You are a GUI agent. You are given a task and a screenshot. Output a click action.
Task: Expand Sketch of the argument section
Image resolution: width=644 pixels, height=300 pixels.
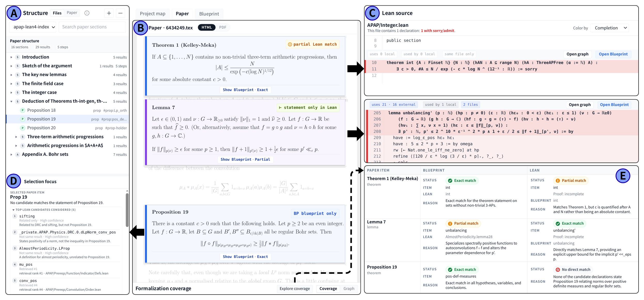[11, 66]
